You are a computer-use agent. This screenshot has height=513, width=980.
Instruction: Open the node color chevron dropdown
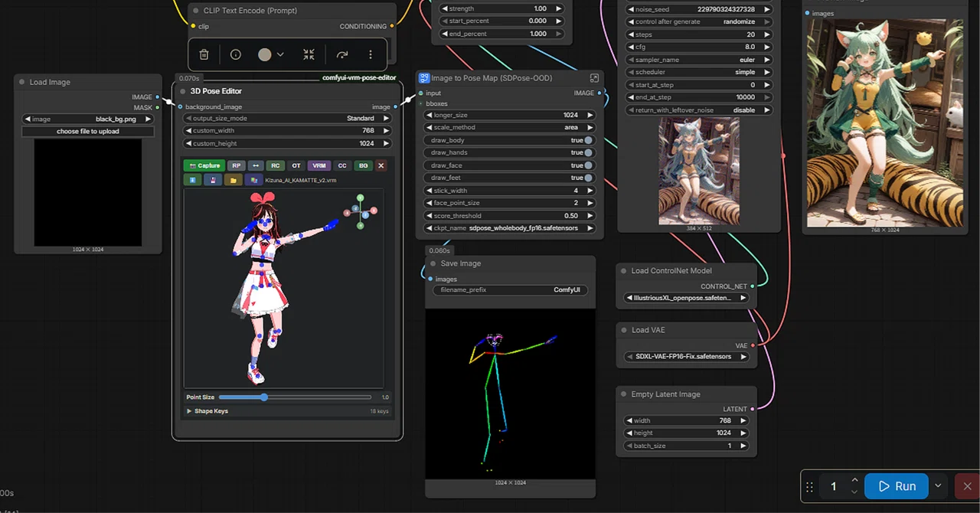[x=280, y=54]
